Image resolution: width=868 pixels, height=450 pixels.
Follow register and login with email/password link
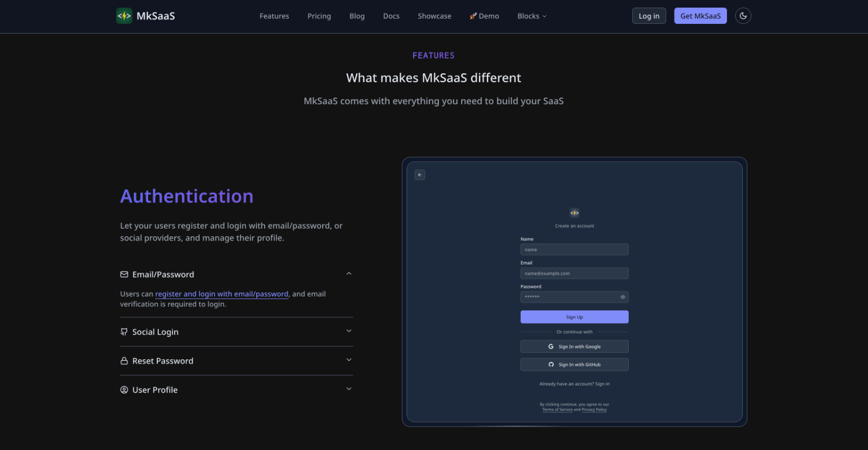click(222, 294)
